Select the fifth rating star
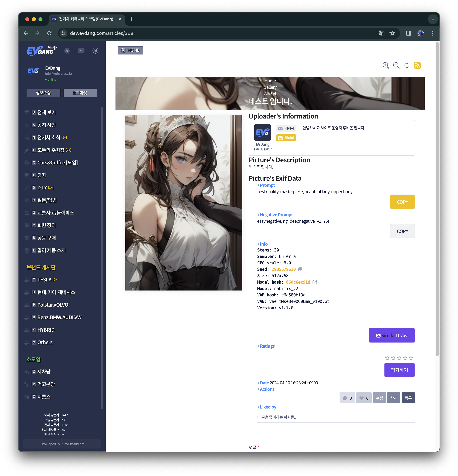Screen dimensions: 458x476 click(411, 358)
